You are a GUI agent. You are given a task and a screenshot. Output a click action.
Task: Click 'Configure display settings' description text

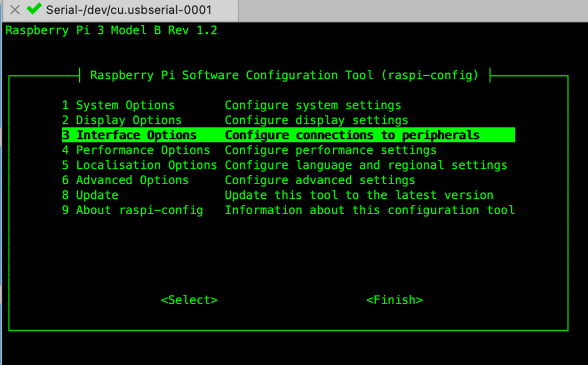[316, 121]
